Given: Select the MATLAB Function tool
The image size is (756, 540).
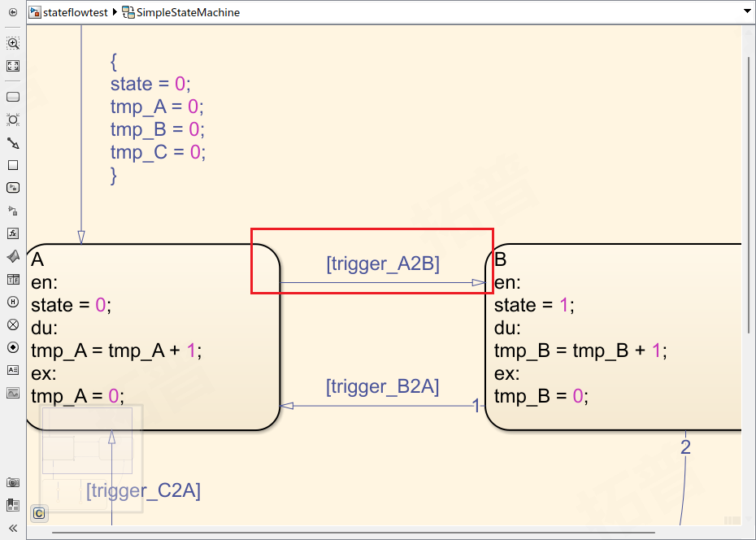Looking at the screenshot, I should pyautogui.click(x=12, y=256).
